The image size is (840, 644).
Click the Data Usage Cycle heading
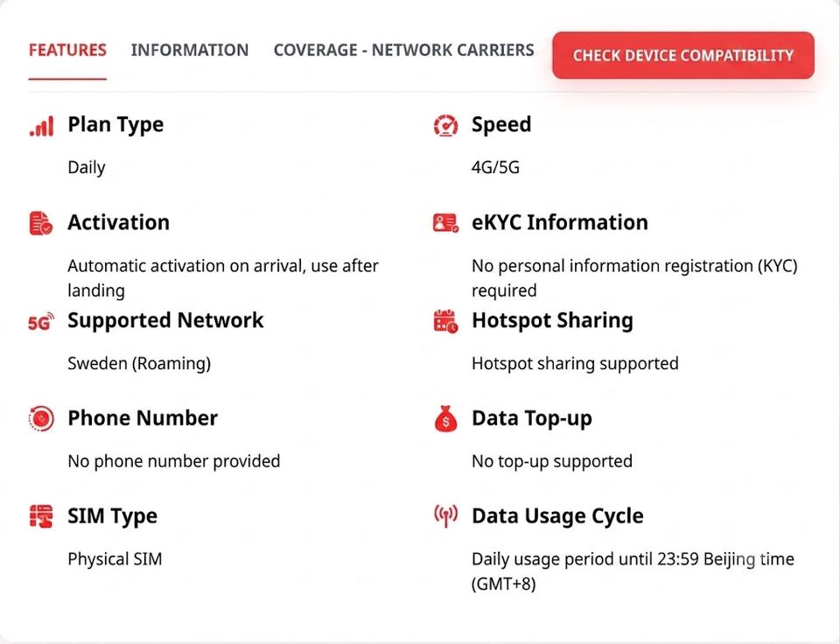[557, 516]
